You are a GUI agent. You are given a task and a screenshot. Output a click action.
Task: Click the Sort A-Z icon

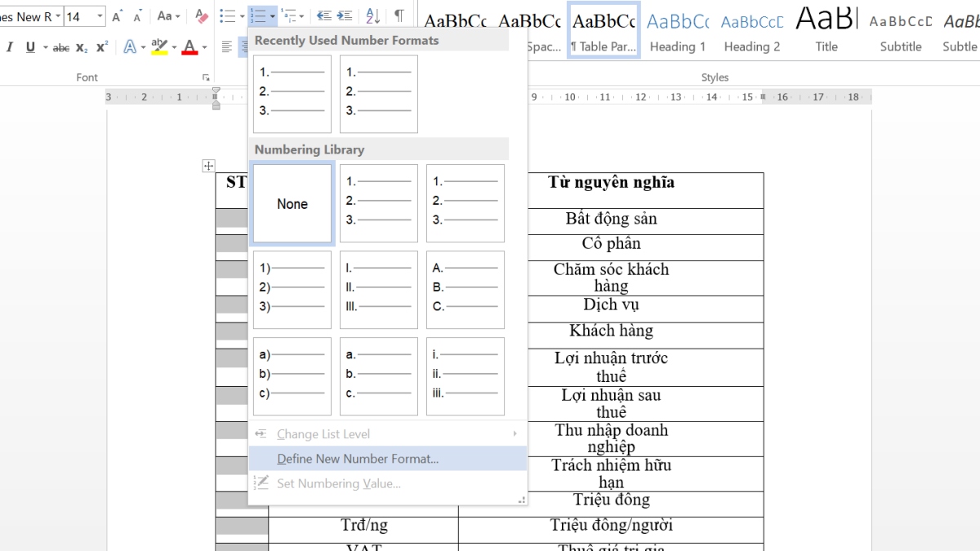point(373,15)
